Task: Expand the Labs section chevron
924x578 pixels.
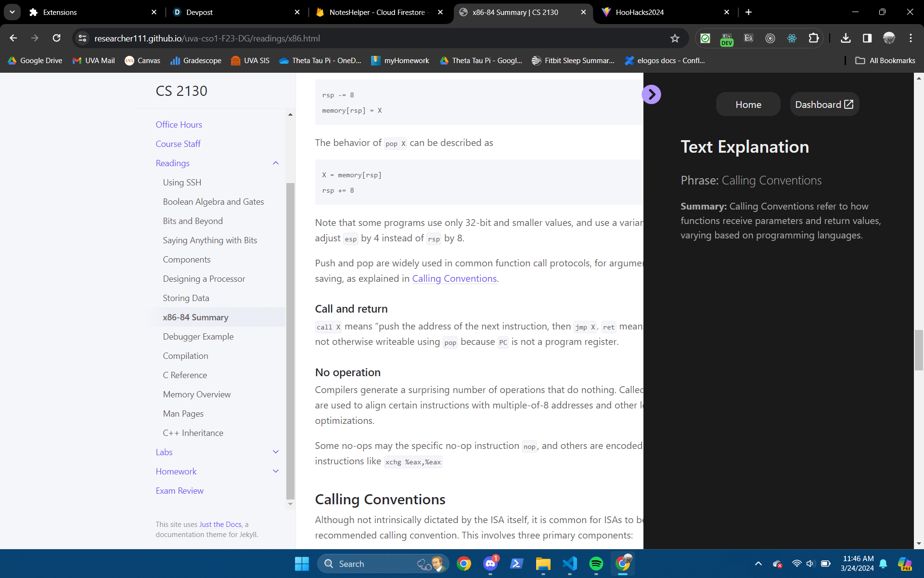Action: pyautogui.click(x=276, y=452)
